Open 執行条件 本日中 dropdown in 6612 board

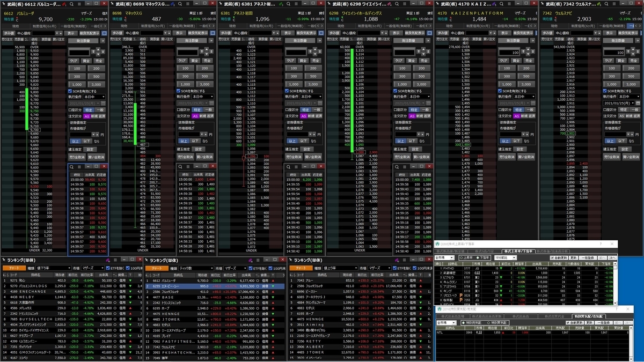pyautogui.click(x=94, y=97)
